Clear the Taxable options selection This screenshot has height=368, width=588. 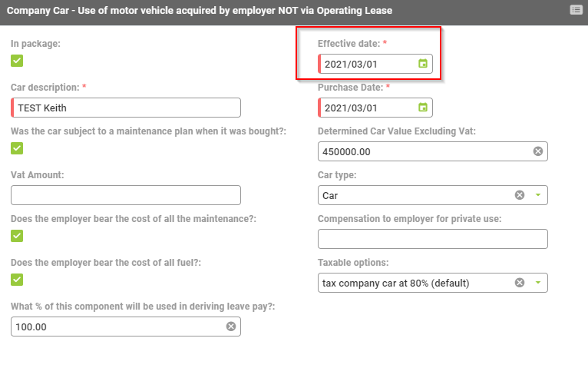(519, 283)
